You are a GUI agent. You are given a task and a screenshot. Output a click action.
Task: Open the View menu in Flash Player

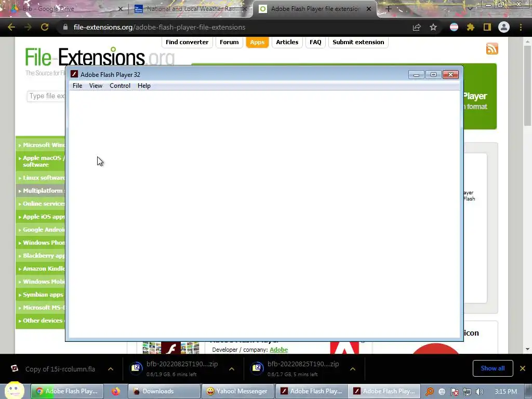coord(96,86)
